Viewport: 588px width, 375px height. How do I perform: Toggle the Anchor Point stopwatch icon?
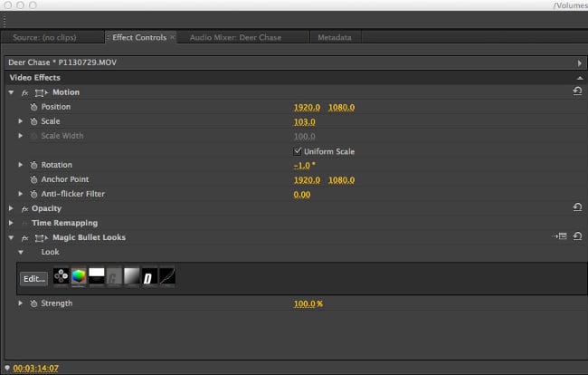tap(33, 179)
